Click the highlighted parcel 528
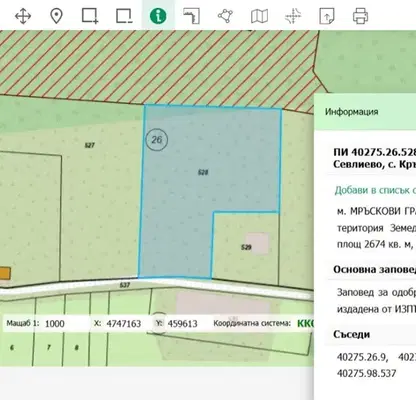This screenshot has width=416, height=400. pyautogui.click(x=203, y=172)
